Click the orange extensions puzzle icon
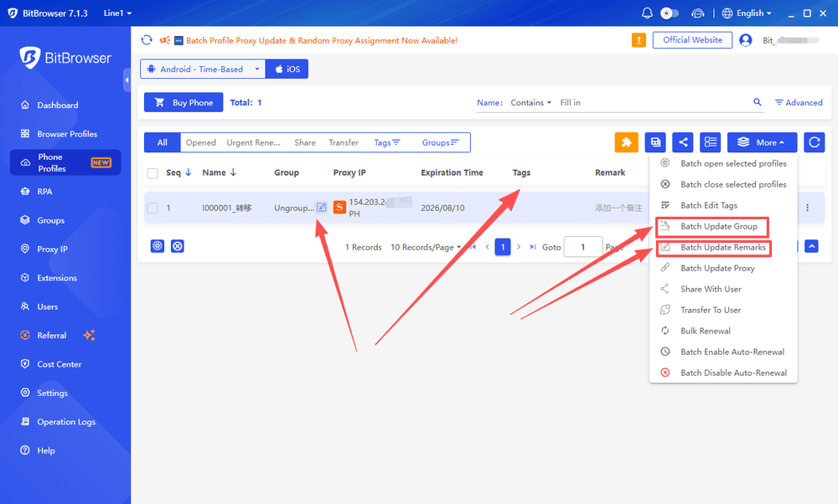 tap(626, 142)
